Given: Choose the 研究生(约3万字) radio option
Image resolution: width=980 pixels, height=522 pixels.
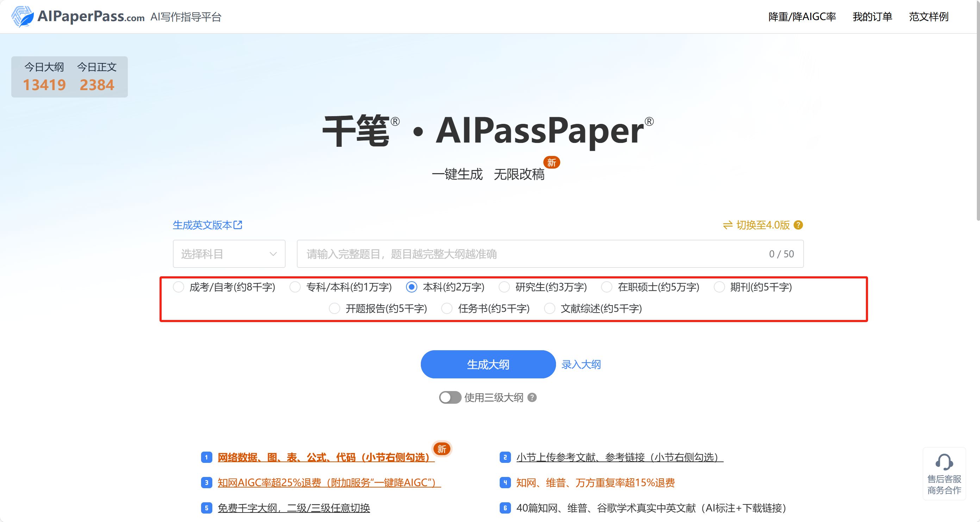Looking at the screenshot, I should [x=504, y=287].
